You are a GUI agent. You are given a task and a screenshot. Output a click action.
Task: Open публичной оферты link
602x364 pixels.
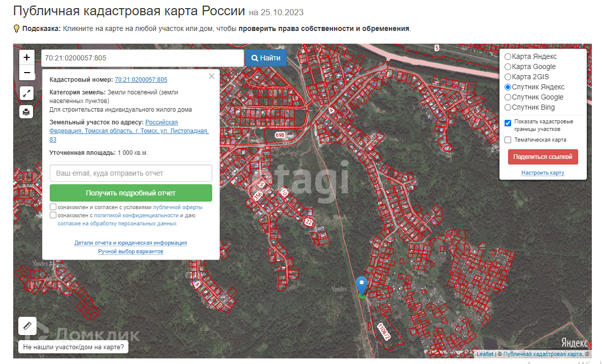tap(177, 207)
